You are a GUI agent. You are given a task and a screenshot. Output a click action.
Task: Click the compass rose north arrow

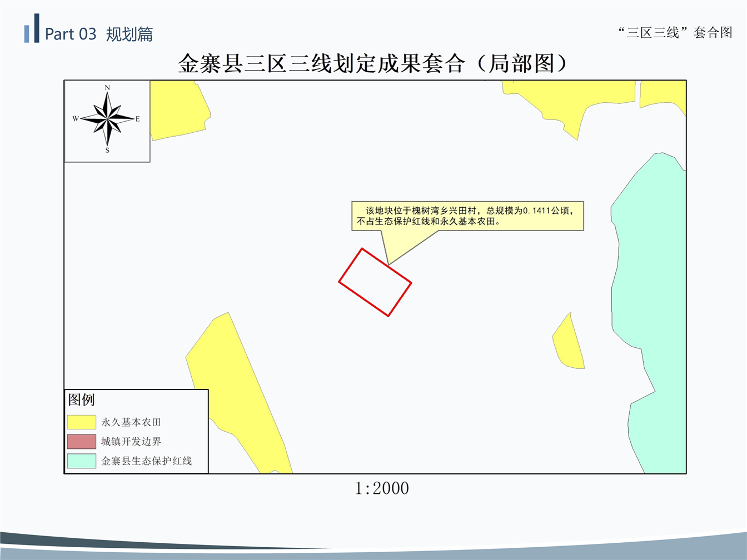tap(107, 118)
